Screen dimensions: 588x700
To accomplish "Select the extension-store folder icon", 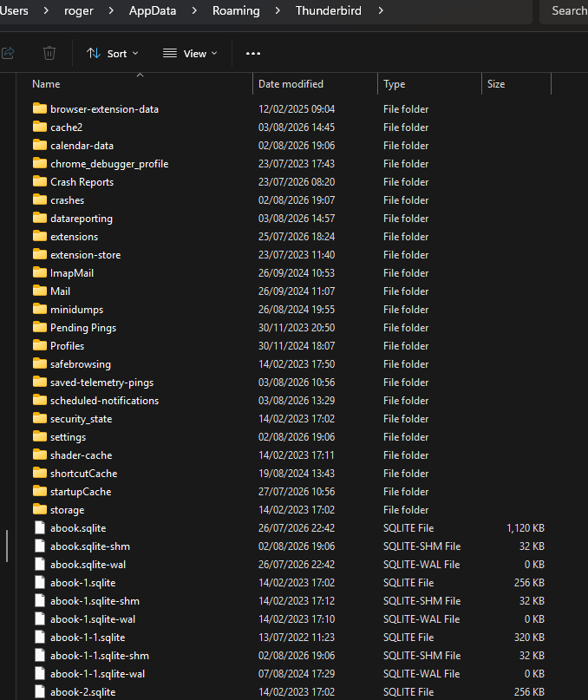I will pyautogui.click(x=40, y=254).
